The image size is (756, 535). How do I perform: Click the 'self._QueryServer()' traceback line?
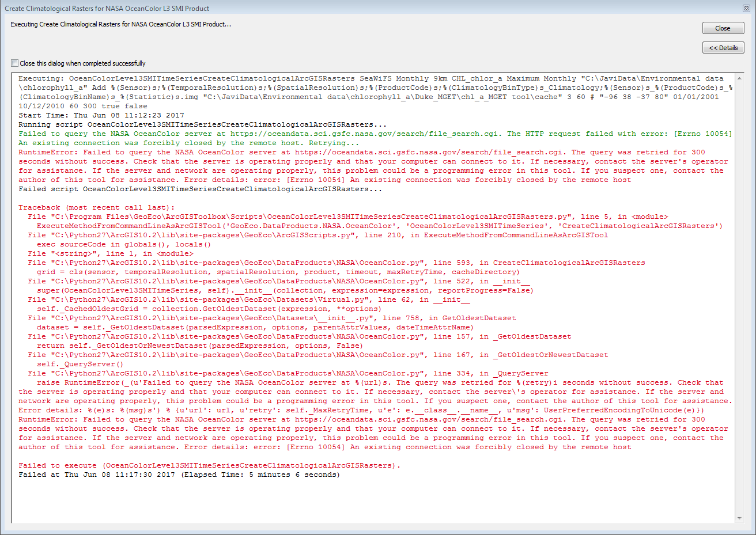80,364
